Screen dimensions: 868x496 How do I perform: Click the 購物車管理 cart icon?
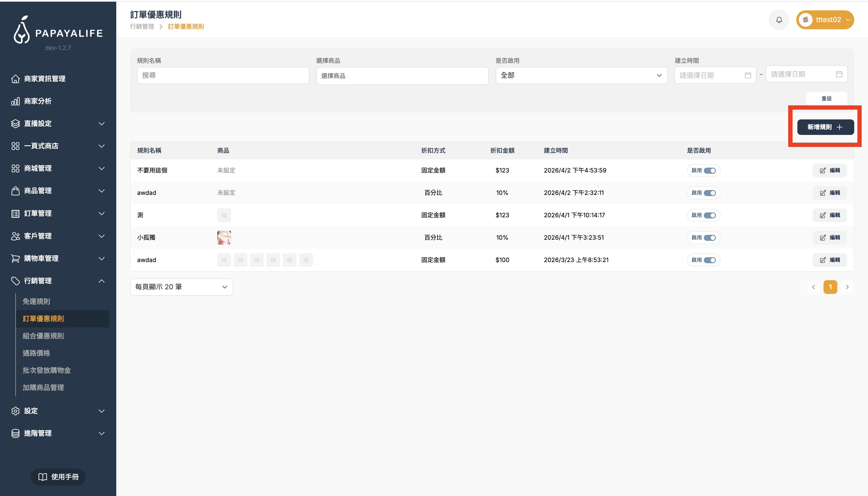point(15,259)
